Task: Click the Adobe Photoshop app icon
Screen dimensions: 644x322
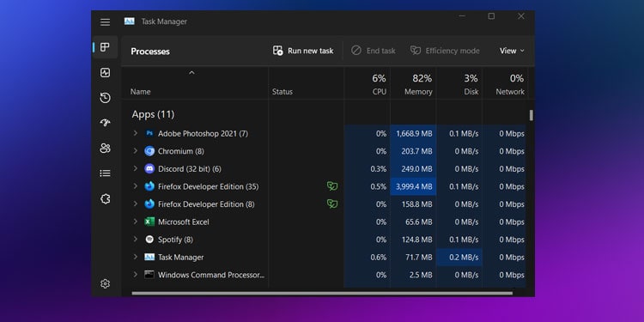Action: click(x=149, y=133)
